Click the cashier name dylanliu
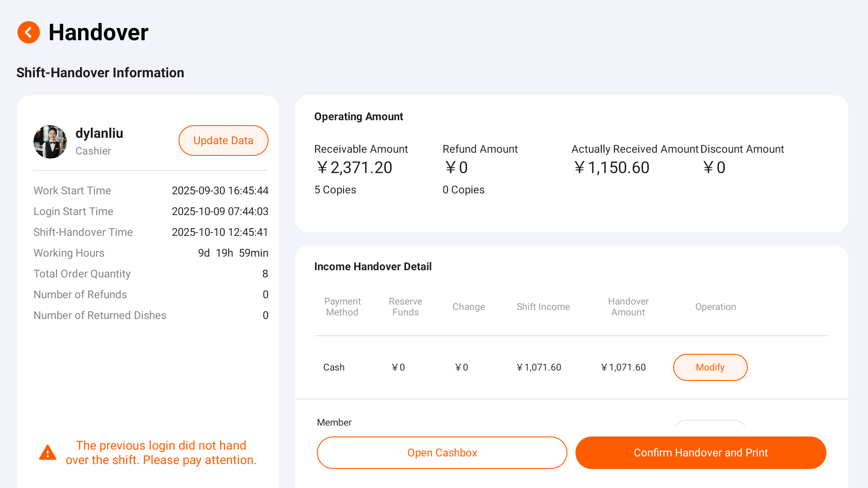 pyautogui.click(x=99, y=133)
